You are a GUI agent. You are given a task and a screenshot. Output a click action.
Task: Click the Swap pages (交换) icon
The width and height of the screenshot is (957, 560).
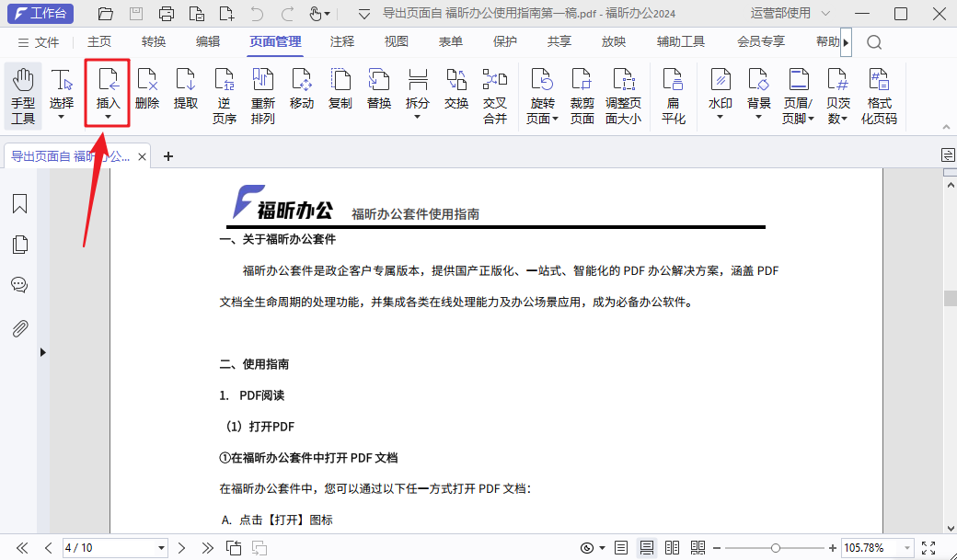click(x=455, y=89)
